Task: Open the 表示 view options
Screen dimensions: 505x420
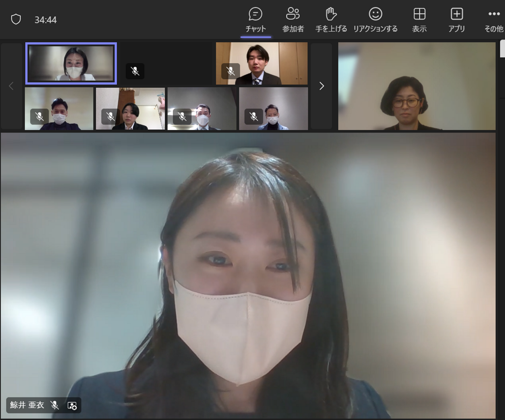Action: (419, 20)
